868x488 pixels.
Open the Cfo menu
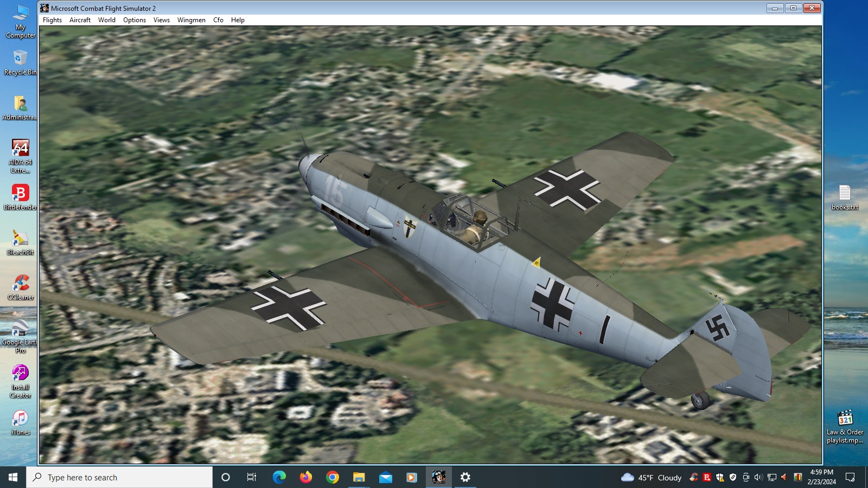point(218,20)
